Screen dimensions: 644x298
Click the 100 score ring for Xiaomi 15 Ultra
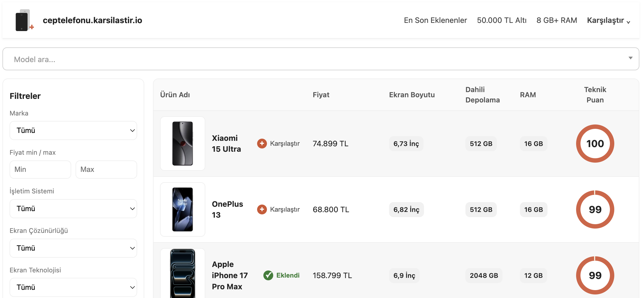click(x=595, y=144)
